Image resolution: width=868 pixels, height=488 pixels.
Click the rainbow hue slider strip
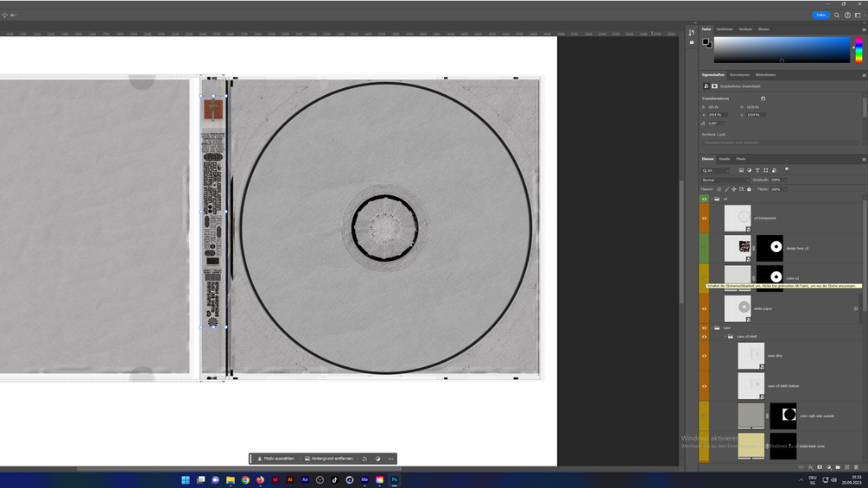858,50
